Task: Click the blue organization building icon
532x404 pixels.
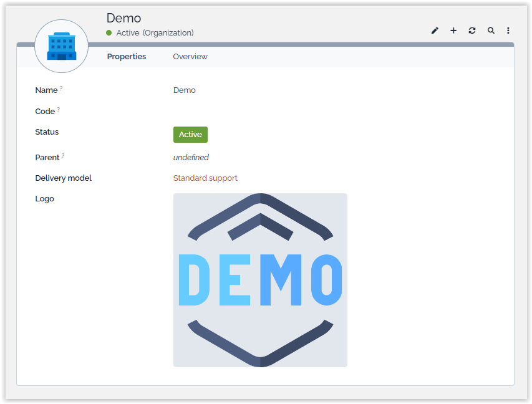Action: click(61, 46)
